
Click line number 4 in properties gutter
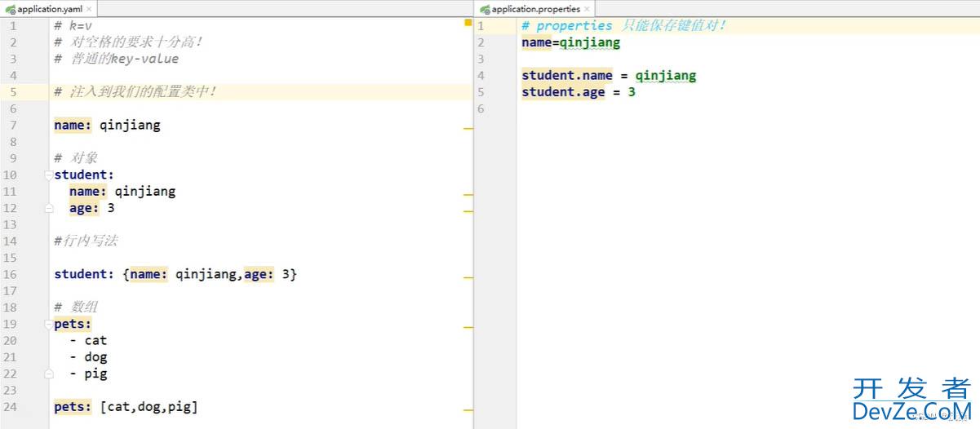pyautogui.click(x=481, y=76)
